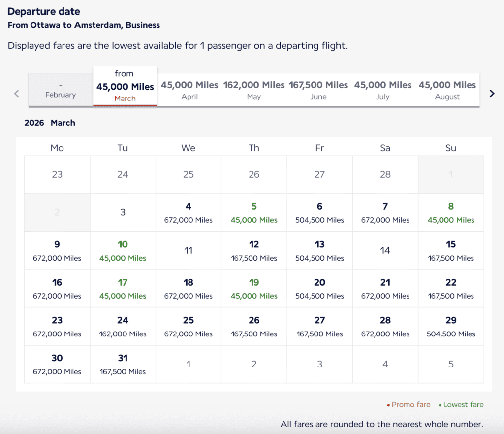The image size is (504, 434).
Task: Pick March 19 lowest fare
Action: [254, 289]
